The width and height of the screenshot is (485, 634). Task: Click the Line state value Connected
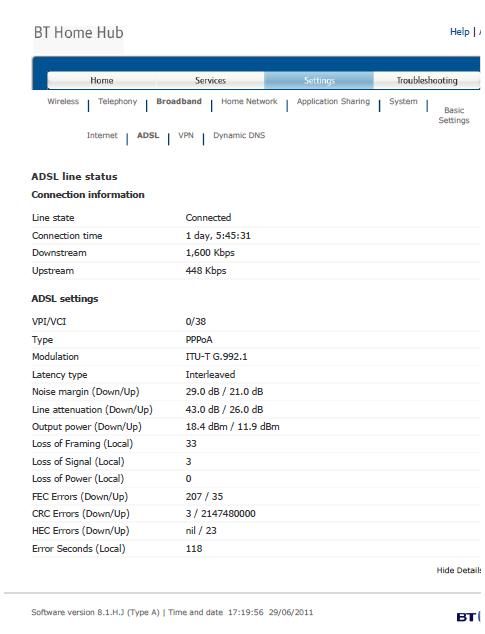point(208,218)
